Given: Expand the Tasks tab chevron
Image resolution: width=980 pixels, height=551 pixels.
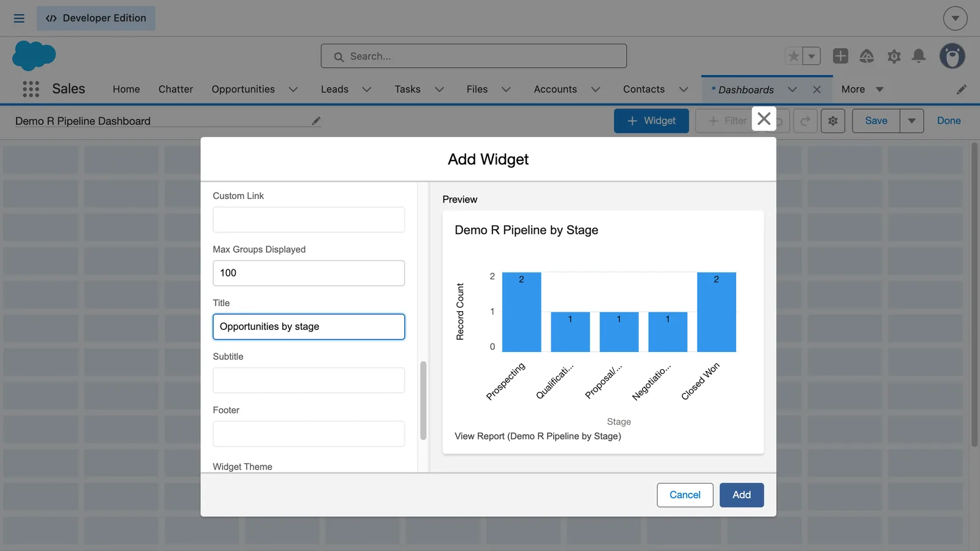Looking at the screenshot, I should coord(439,89).
